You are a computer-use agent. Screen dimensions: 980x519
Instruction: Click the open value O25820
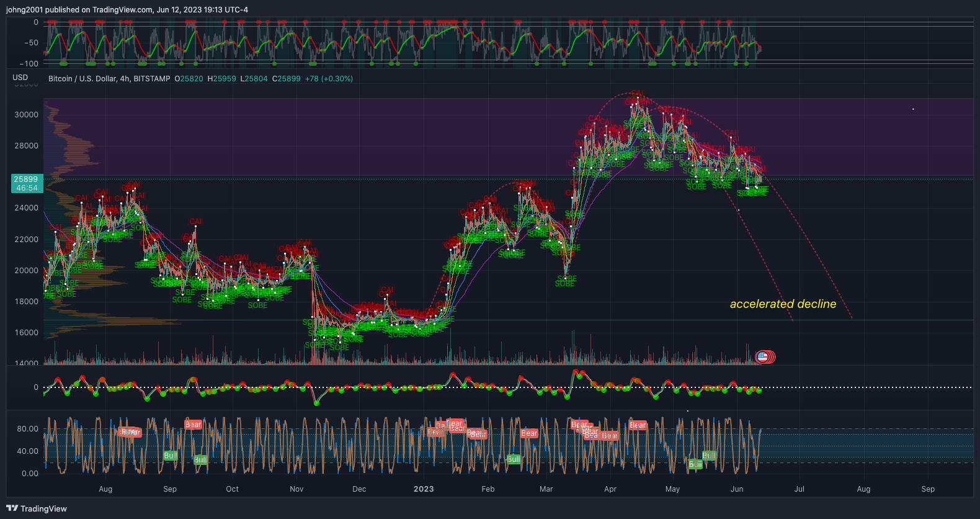click(189, 79)
